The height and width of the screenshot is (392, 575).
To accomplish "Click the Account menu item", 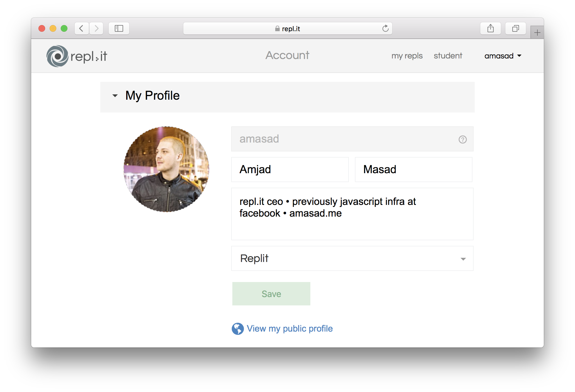I will pyautogui.click(x=287, y=55).
